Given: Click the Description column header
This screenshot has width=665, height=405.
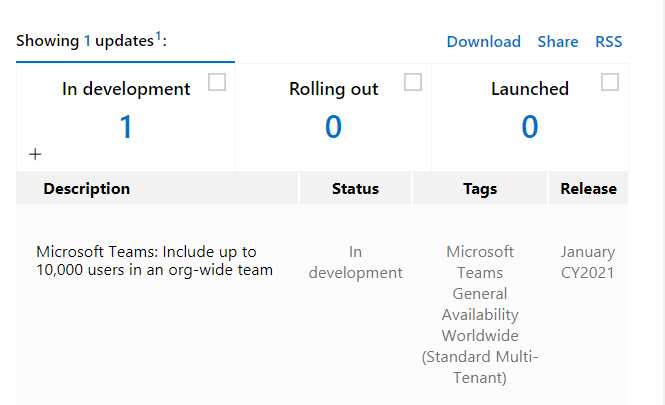Looking at the screenshot, I should (157, 188).
